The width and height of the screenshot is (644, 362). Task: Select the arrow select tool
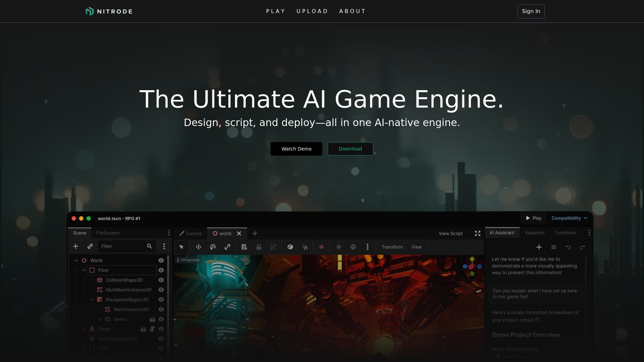(x=181, y=247)
